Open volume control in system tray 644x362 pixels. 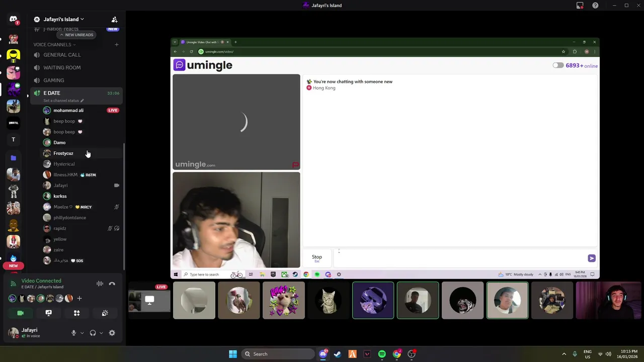[608, 354]
